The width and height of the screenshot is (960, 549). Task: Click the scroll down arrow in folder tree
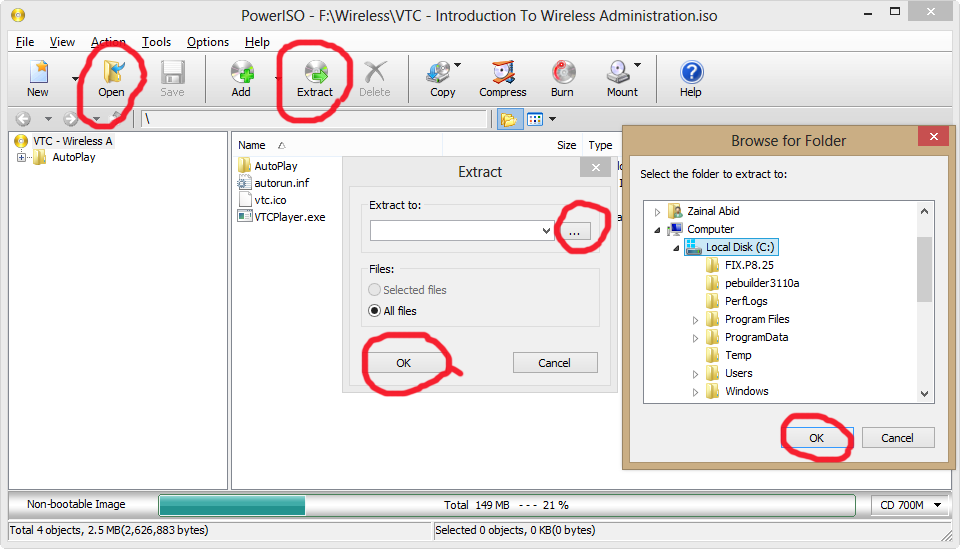924,394
